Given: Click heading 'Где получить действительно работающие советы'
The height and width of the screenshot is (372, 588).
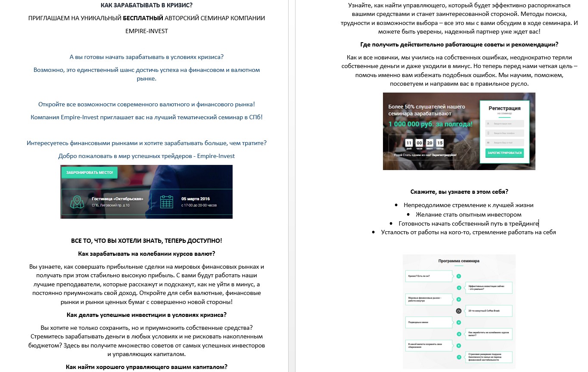Looking at the screenshot, I should (x=459, y=44).
